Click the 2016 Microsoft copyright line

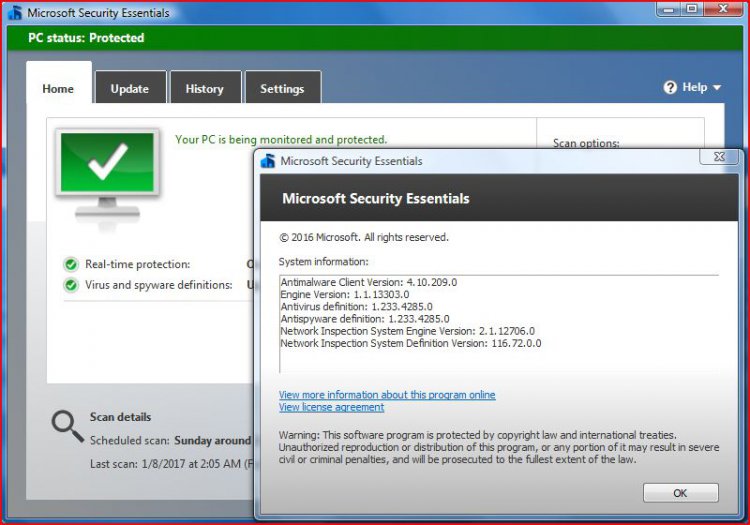[x=364, y=238]
